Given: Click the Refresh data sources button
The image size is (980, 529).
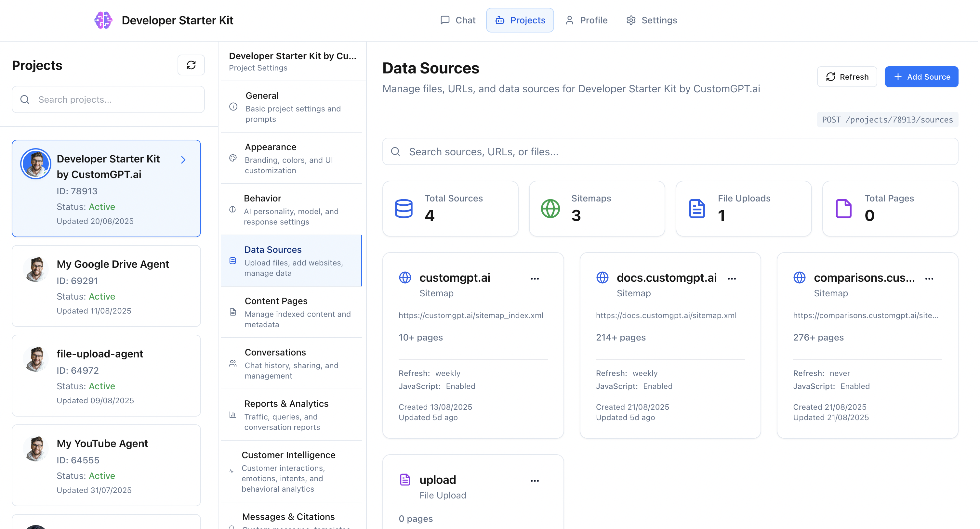Looking at the screenshot, I should 847,77.
